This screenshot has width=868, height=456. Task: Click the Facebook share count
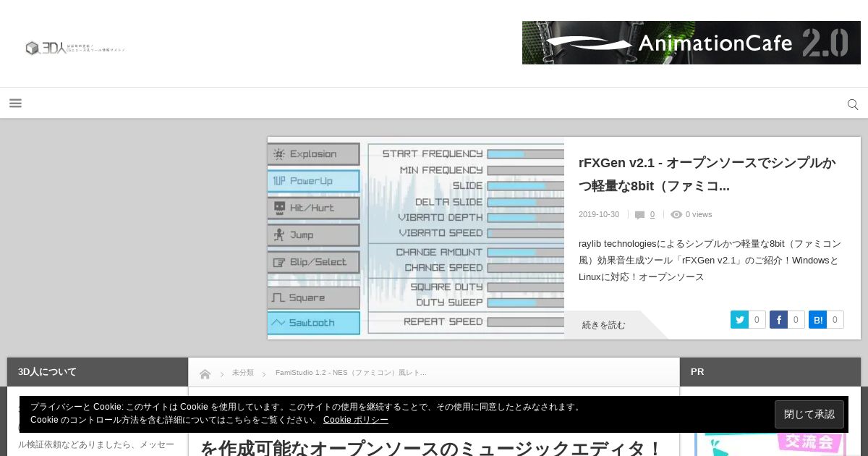tap(796, 320)
